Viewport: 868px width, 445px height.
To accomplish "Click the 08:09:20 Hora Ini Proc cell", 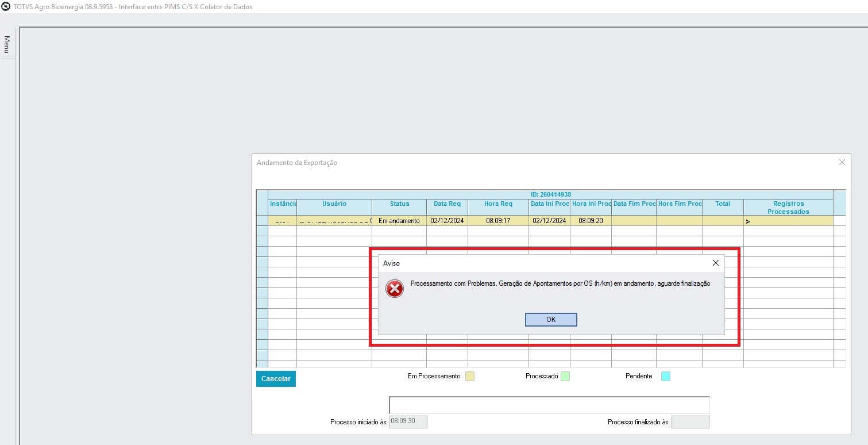I will click(x=591, y=221).
